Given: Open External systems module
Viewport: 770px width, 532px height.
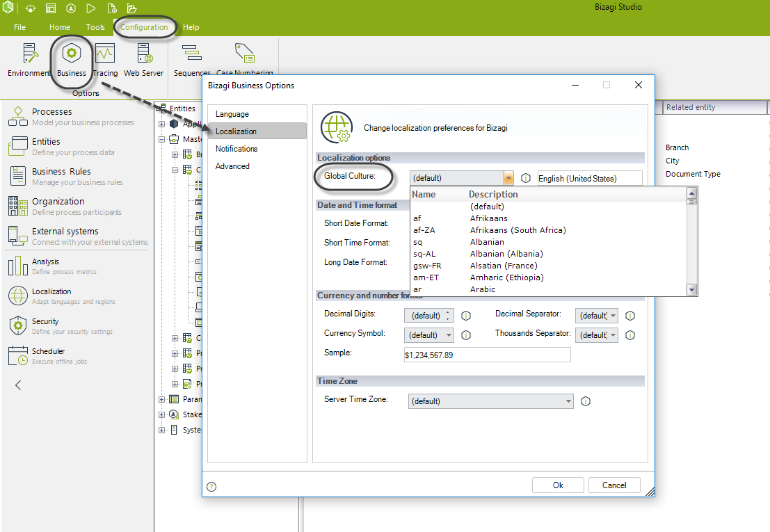Looking at the screenshot, I should (x=78, y=236).
